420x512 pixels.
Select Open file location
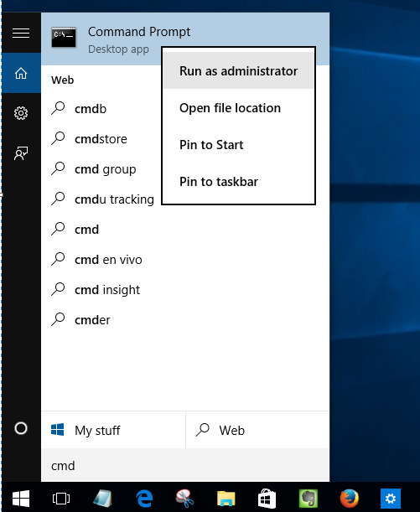[238, 108]
